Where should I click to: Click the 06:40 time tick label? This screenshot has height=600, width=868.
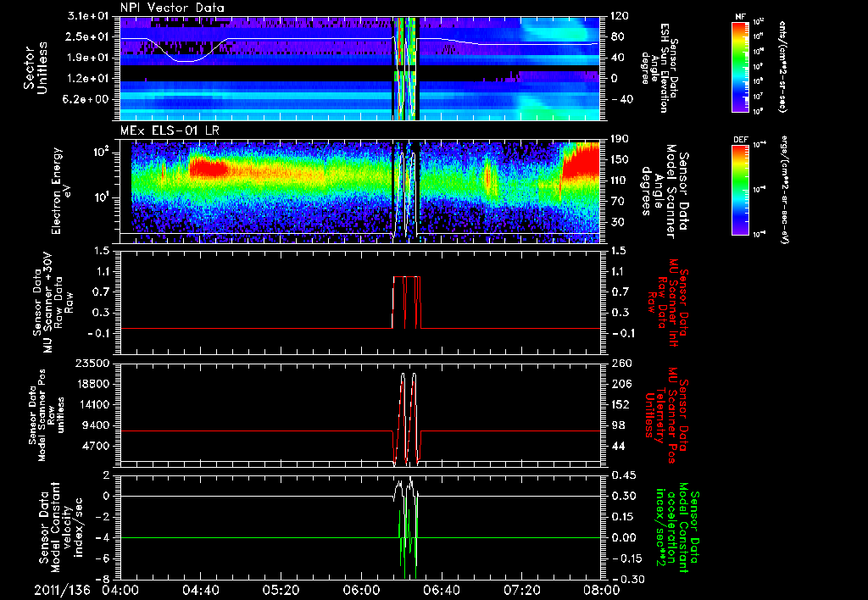[x=441, y=590]
